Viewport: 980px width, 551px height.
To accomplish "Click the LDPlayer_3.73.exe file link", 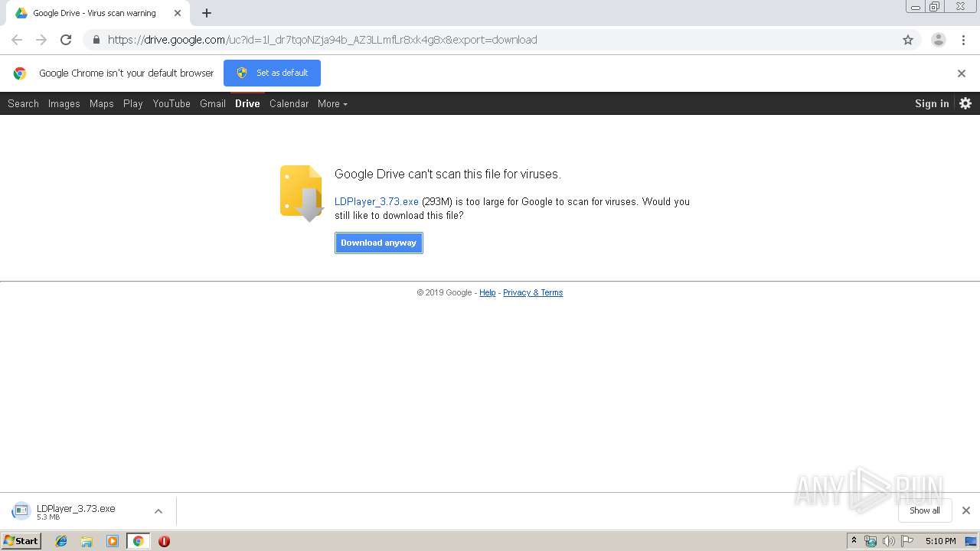I will click(377, 201).
